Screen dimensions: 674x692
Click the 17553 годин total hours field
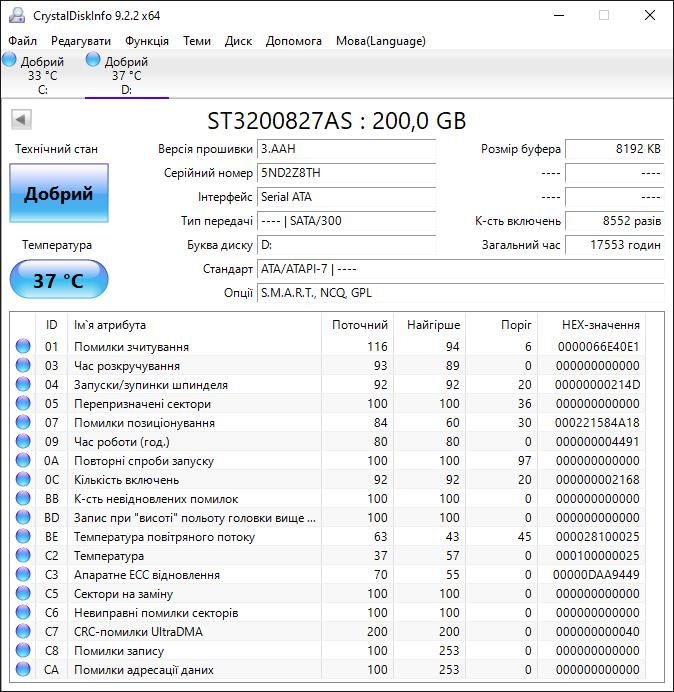pos(614,245)
